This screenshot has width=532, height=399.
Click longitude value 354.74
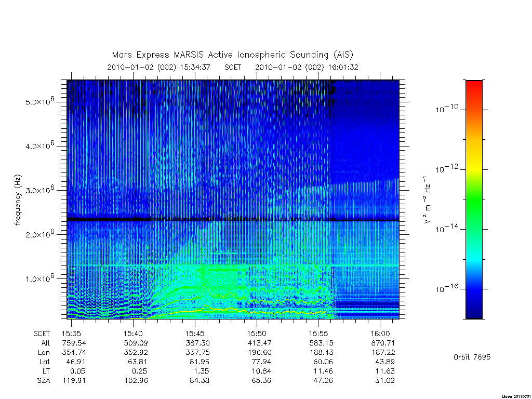coord(74,353)
